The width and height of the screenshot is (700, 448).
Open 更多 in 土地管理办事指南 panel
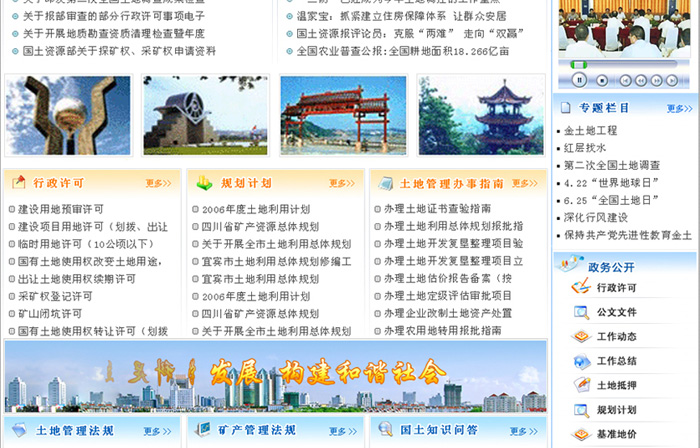click(525, 183)
